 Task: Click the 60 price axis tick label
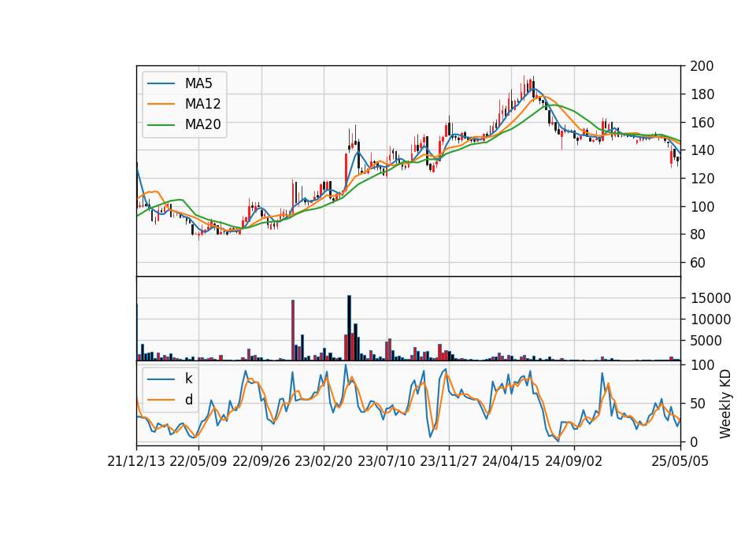(x=698, y=263)
